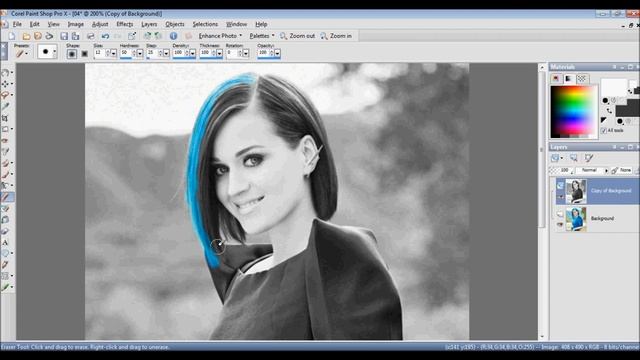Toggle the All tools checkbox
The width and height of the screenshot is (640, 360).
(x=604, y=130)
